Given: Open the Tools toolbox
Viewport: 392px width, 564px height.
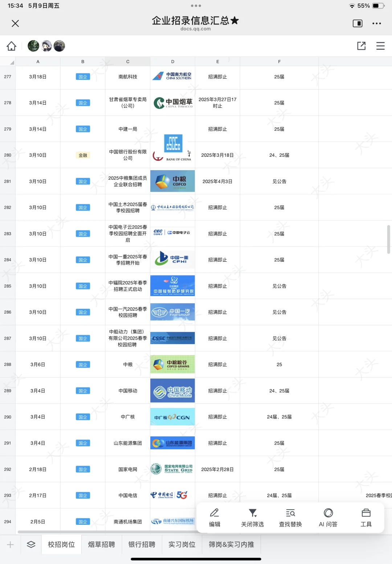Looking at the screenshot, I should [x=366, y=518].
